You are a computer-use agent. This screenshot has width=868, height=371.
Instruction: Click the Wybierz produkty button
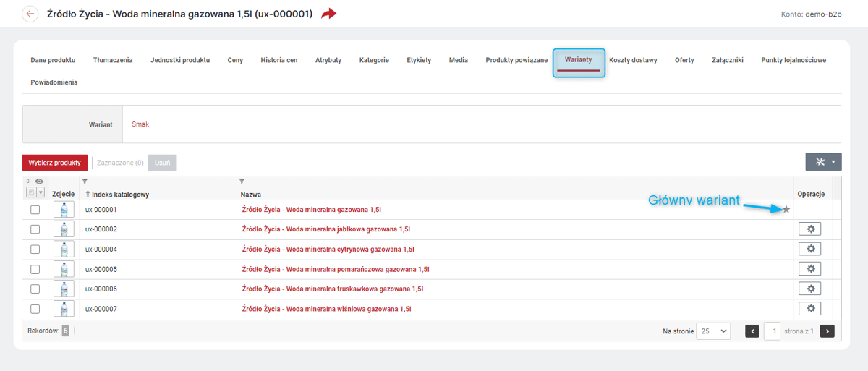tap(55, 163)
